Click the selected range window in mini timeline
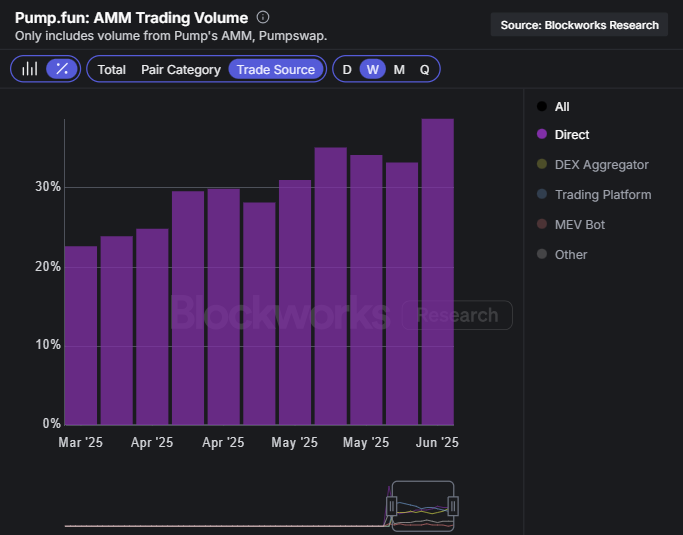This screenshot has width=683, height=535. click(423, 506)
